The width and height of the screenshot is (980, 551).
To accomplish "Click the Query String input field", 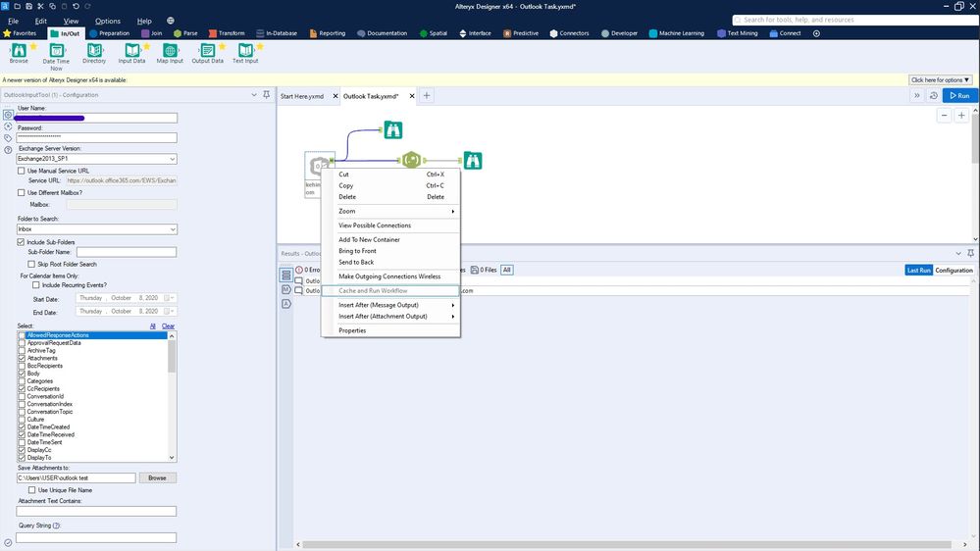I will tap(96, 537).
